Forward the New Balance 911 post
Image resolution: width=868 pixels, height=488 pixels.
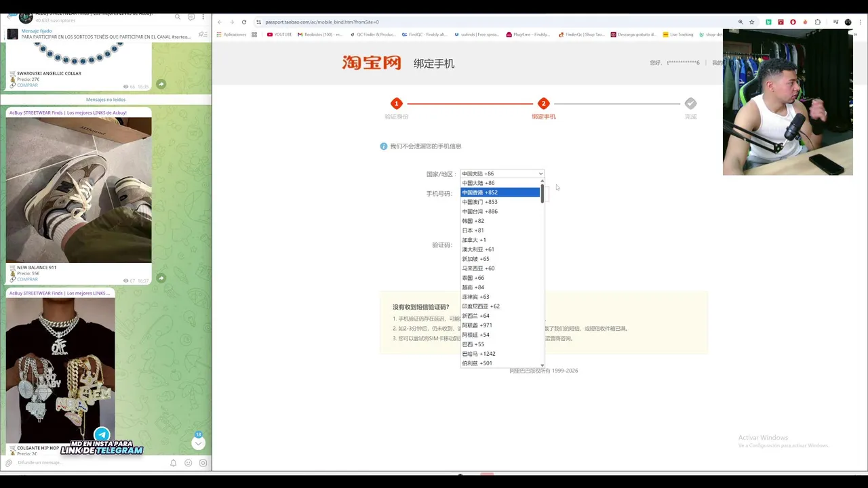(161, 278)
